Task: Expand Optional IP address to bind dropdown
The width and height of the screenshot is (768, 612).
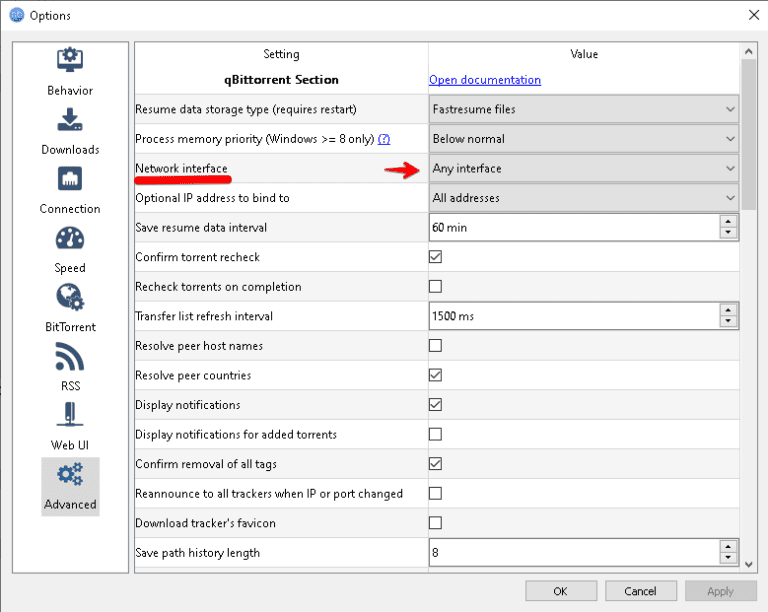Action: 584,198
